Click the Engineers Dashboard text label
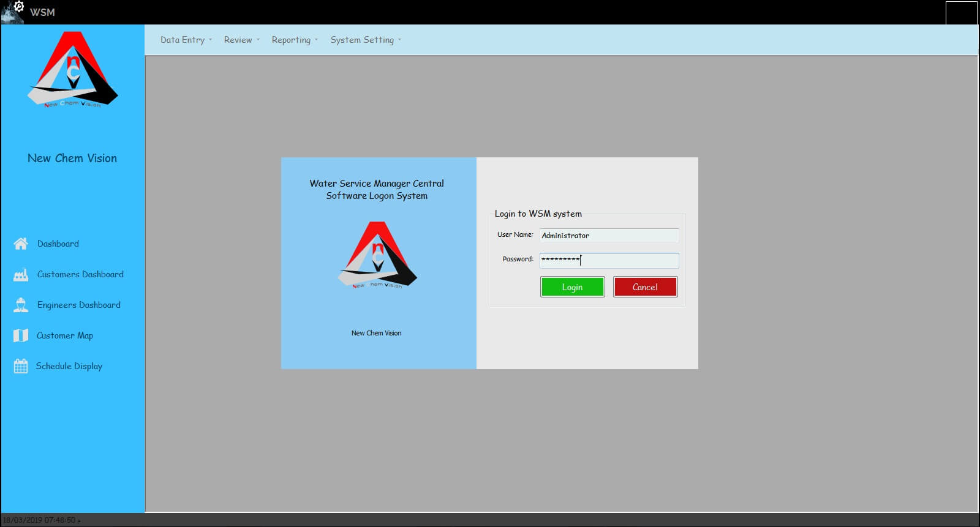The image size is (980, 527). click(x=79, y=305)
